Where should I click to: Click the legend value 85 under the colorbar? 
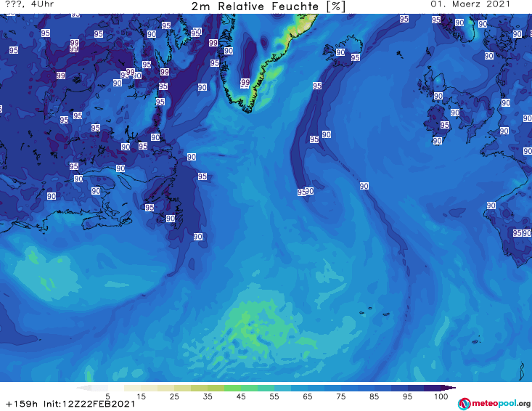(x=374, y=396)
